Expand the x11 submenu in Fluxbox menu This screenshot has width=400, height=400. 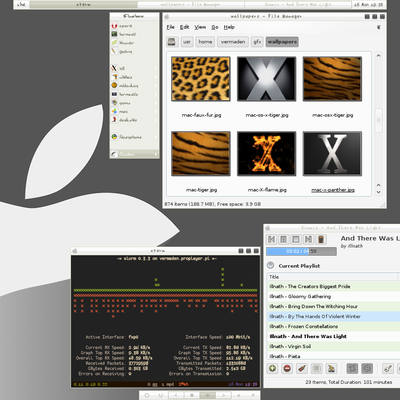(135, 68)
